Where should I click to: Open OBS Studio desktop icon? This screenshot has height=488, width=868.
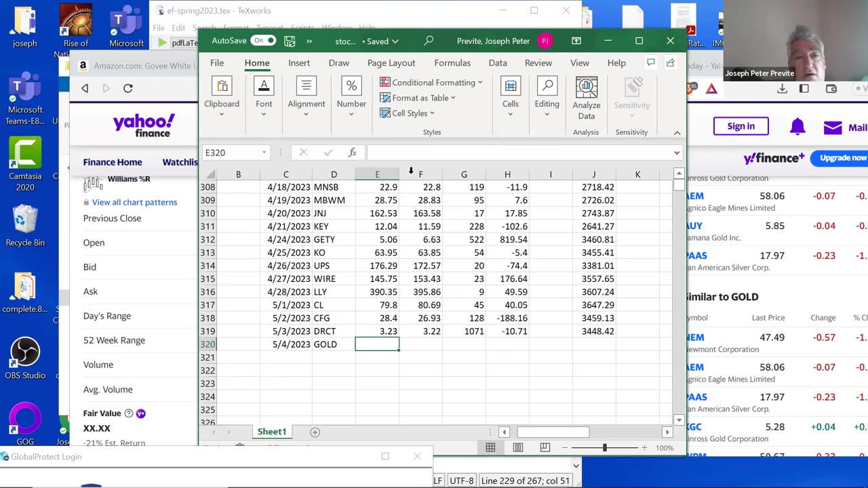(x=25, y=359)
